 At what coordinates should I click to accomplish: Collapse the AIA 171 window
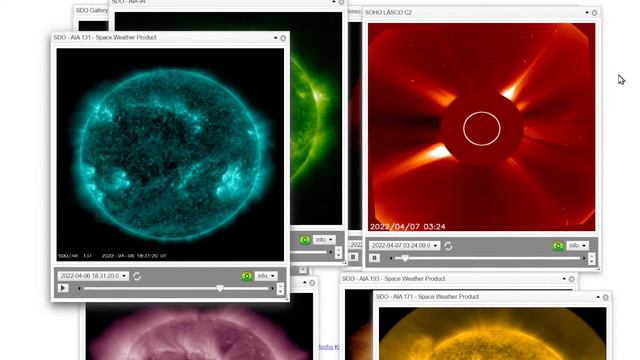[598, 297]
